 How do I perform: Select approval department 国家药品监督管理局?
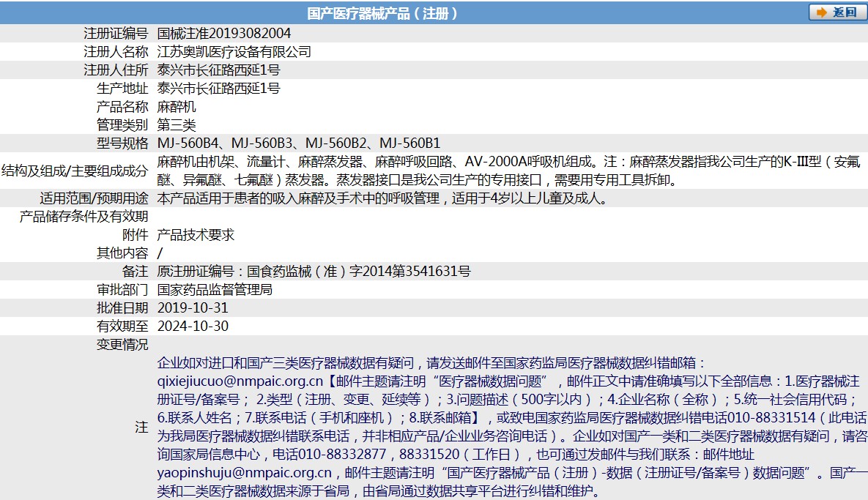[215, 289]
